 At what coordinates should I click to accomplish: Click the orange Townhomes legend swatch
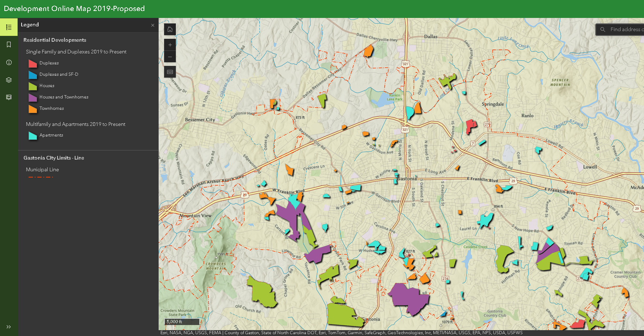coord(32,108)
